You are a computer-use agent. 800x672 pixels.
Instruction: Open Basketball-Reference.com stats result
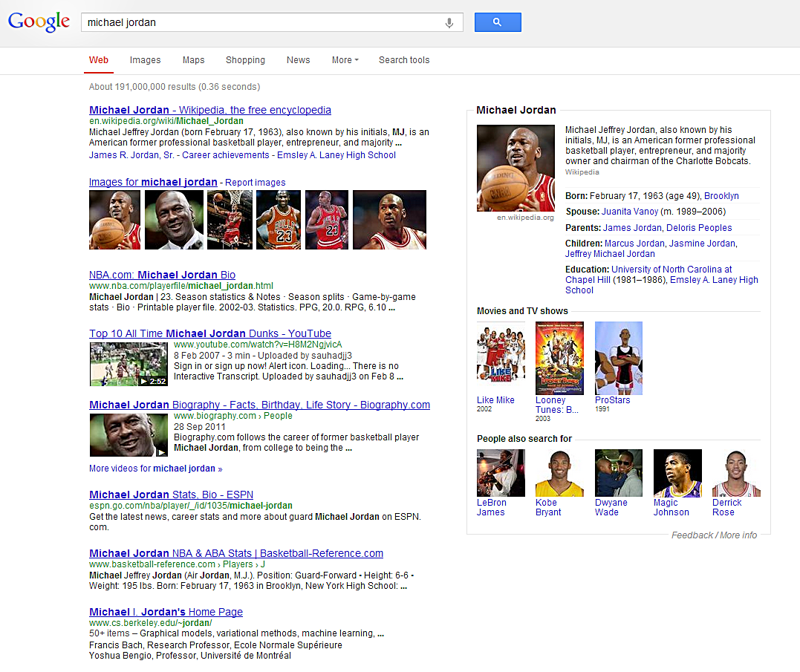click(236, 553)
